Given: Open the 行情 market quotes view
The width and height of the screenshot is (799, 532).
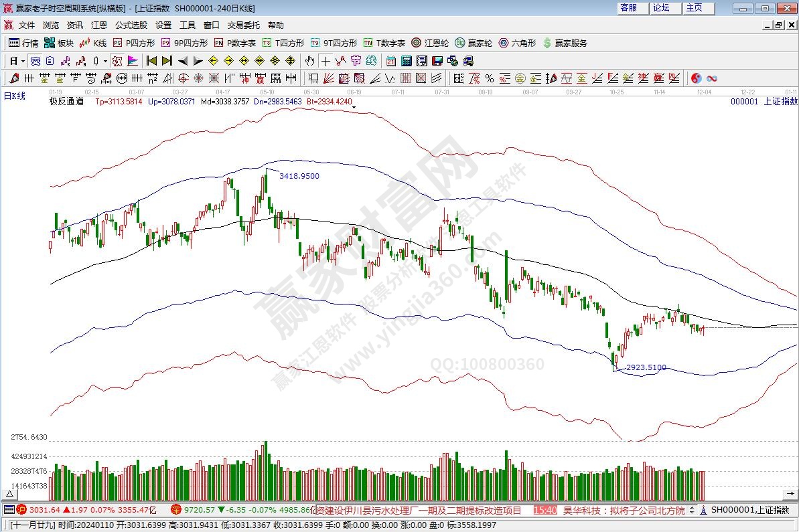Looking at the screenshot, I should [x=23, y=43].
